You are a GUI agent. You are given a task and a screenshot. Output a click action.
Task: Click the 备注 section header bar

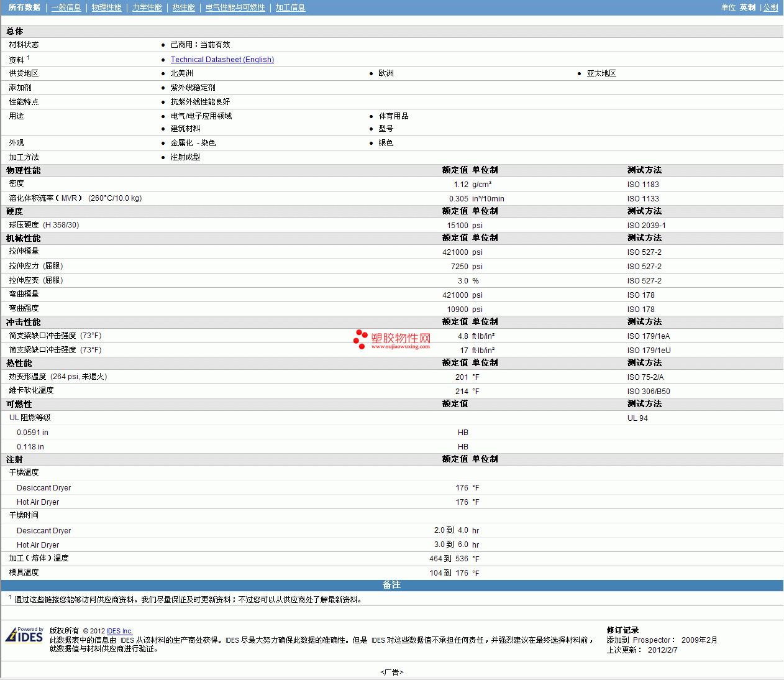(x=391, y=585)
